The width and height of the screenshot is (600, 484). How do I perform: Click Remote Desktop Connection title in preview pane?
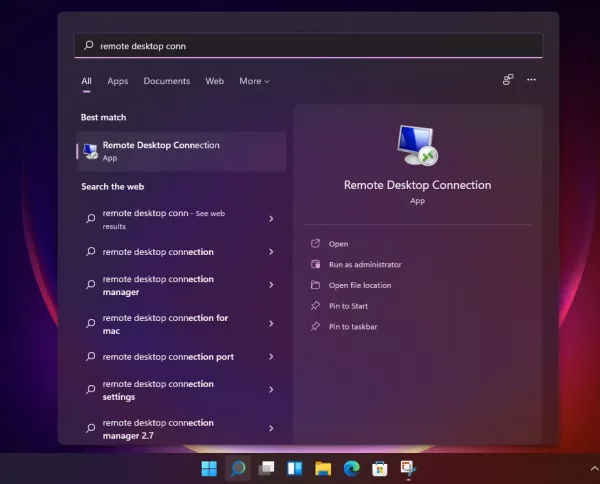point(417,185)
